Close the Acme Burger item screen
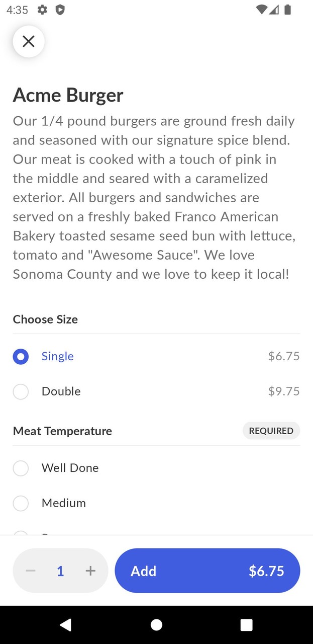Image resolution: width=313 pixels, height=644 pixels. click(28, 41)
